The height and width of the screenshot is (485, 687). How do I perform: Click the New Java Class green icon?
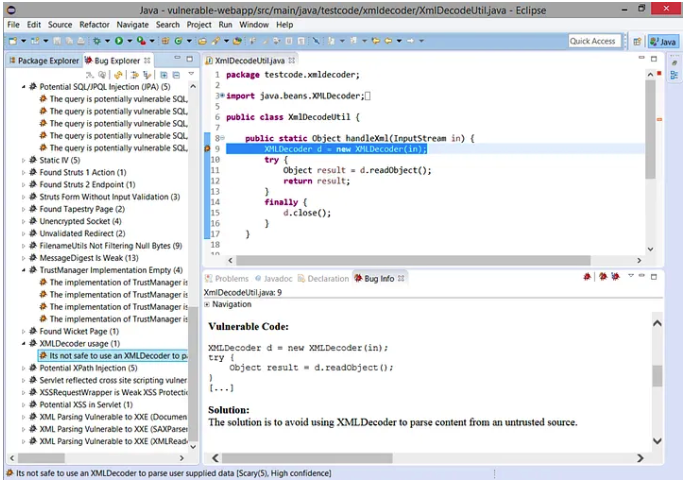[178, 41]
